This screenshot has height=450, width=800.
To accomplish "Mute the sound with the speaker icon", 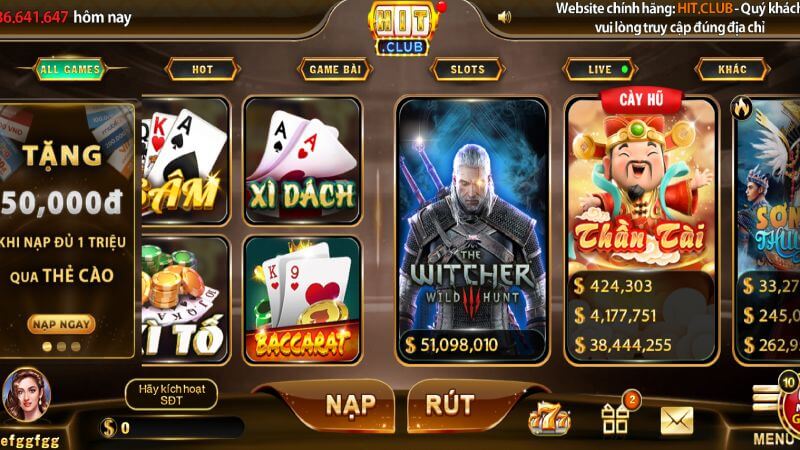I will pos(504,17).
